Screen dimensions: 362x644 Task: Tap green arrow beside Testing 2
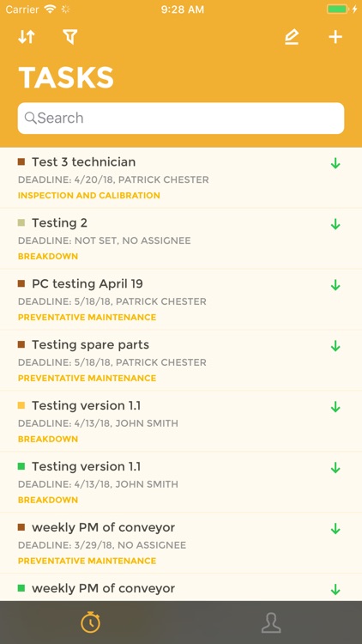[x=335, y=224]
